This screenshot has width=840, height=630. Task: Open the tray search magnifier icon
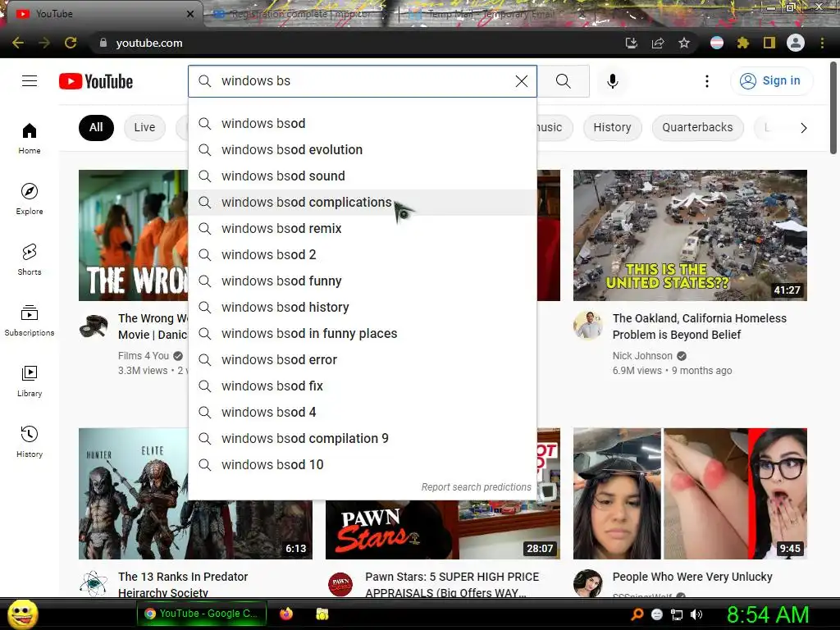637,614
